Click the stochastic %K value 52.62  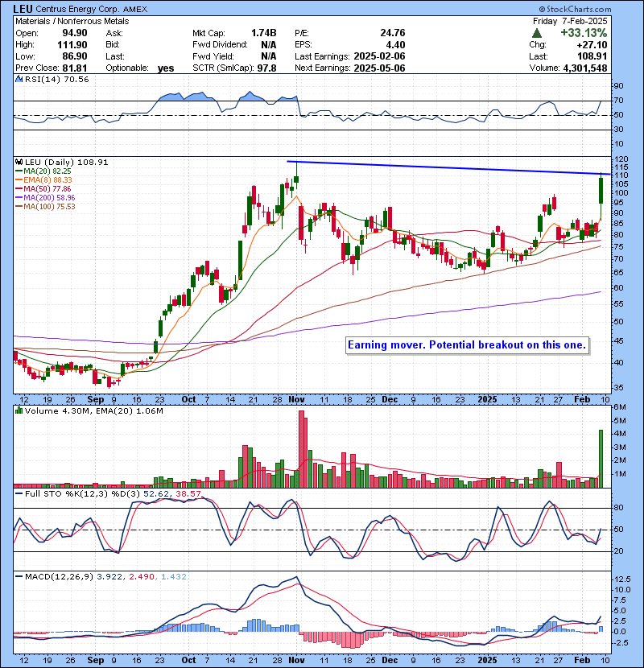click(155, 494)
